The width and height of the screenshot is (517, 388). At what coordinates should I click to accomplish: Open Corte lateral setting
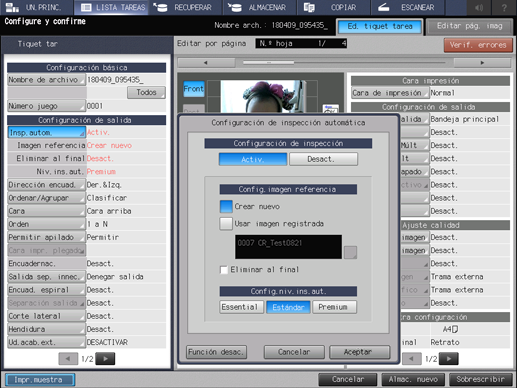pyautogui.click(x=46, y=316)
